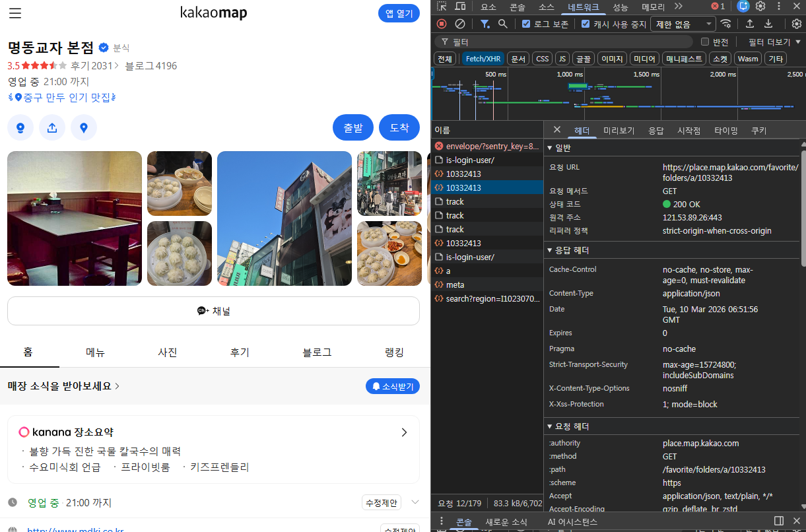Open DevTools main settings gear
Viewport: 806px width, 532px height.
(x=760, y=7)
